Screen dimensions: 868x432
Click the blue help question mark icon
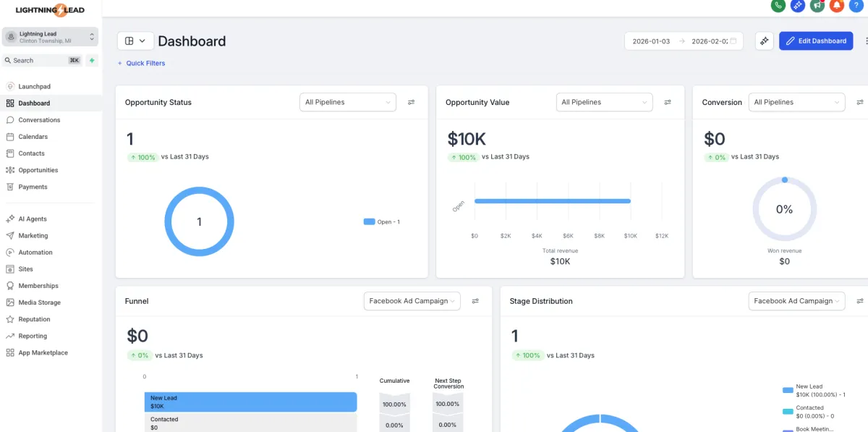pos(856,5)
